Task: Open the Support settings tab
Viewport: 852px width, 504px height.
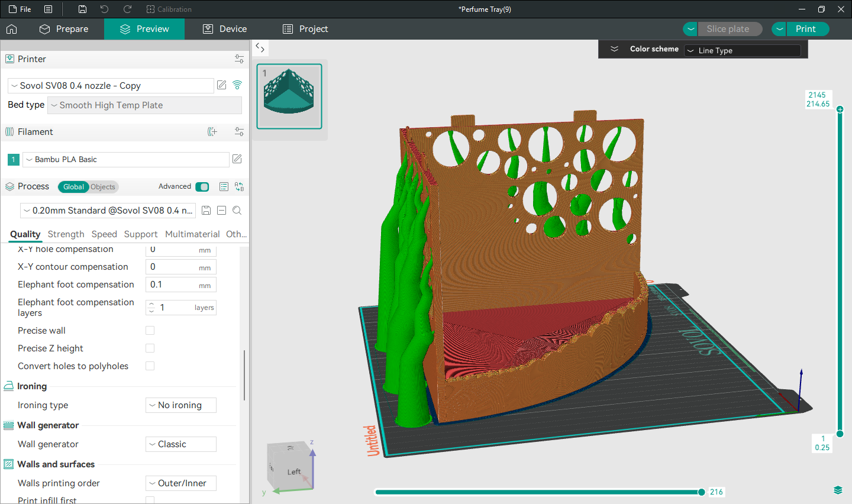Action: (x=141, y=234)
